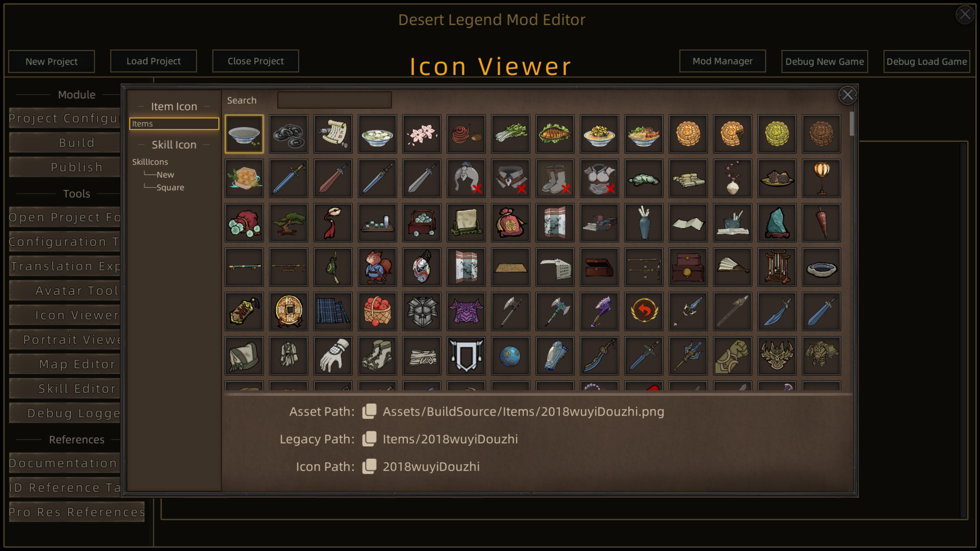Choose the basket of red apples icon
980x551 pixels.
(x=377, y=311)
